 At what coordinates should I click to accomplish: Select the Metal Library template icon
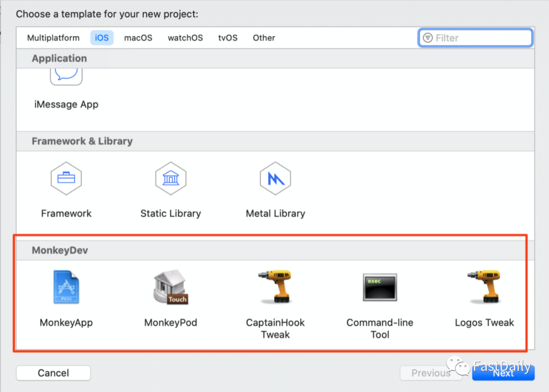(x=275, y=178)
